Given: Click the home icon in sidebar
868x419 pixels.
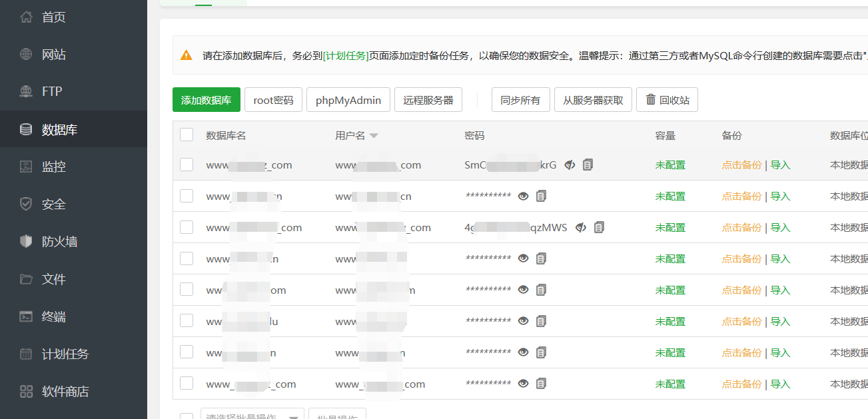Looking at the screenshot, I should point(26,17).
